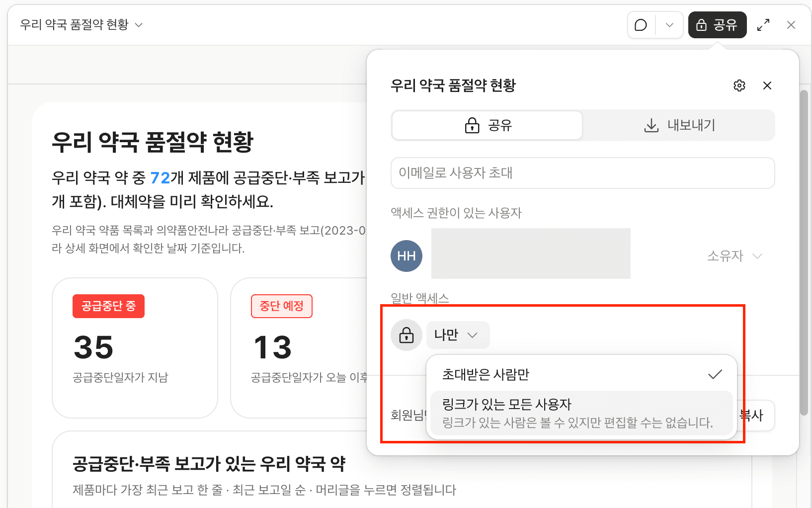The height and width of the screenshot is (508, 812).
Task: Open share settings gear icon
Action: 739,85
